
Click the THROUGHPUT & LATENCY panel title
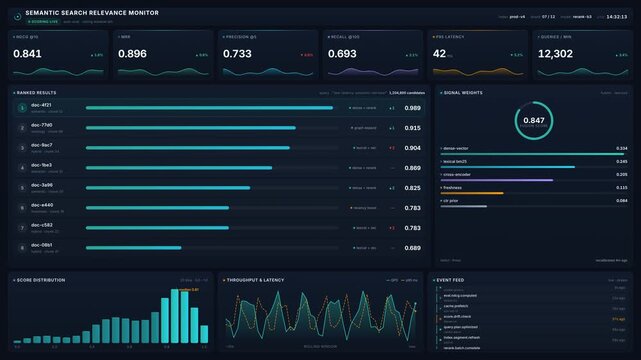click(255, 280)
